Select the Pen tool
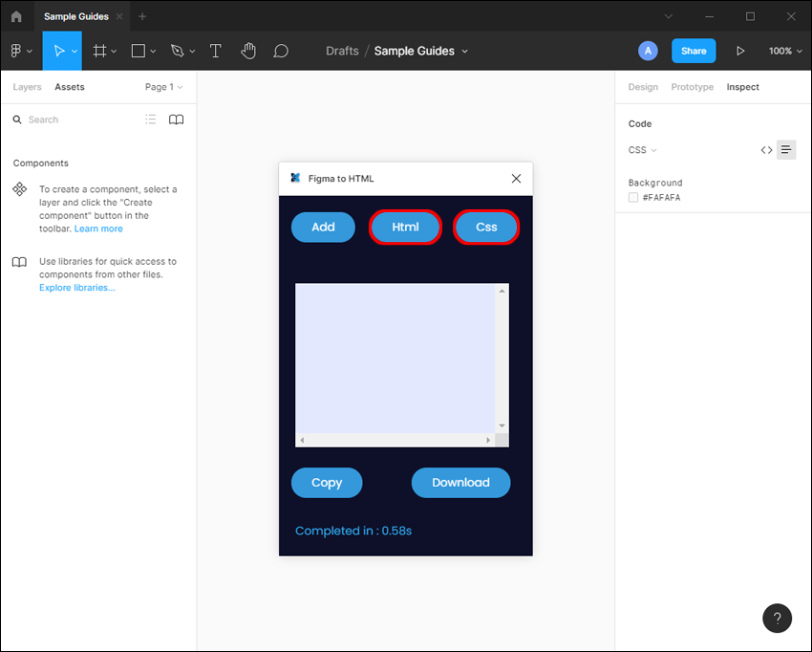Screen dimensions: 812x652 coord(178,51)
